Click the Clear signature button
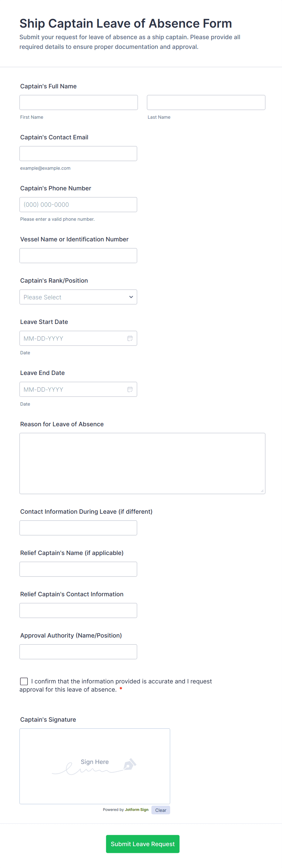Screen dimensions: 282x868 click(160, 810)
